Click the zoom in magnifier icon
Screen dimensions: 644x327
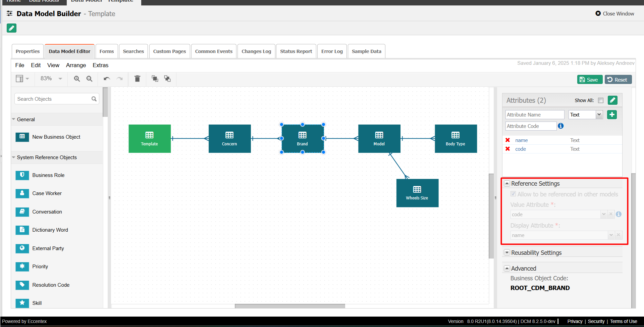77,79
